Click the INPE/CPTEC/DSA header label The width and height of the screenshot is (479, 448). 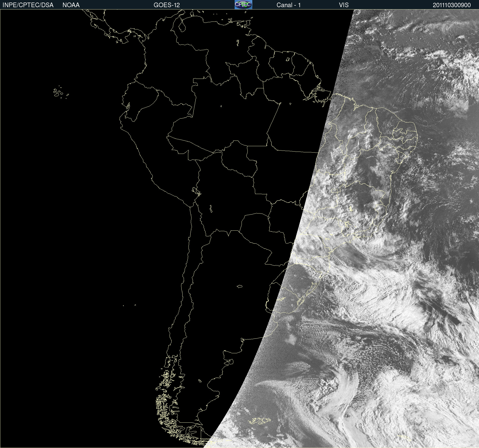point(28,5)
